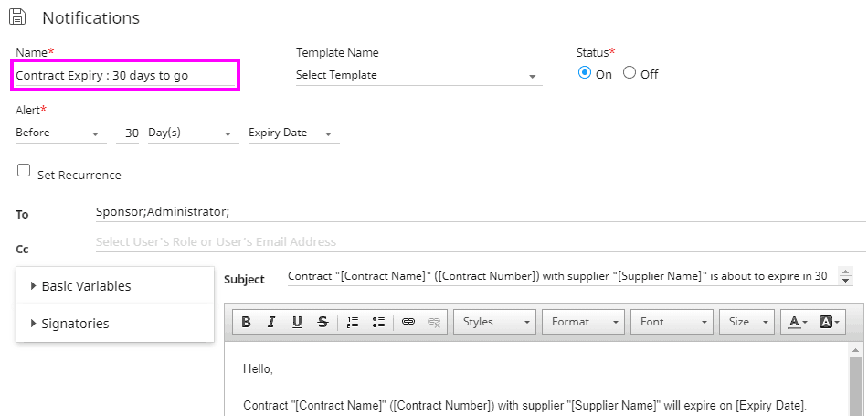Screen dimensions: 868x416
Task: Expand the Signatories section
Action: (114, 323)
